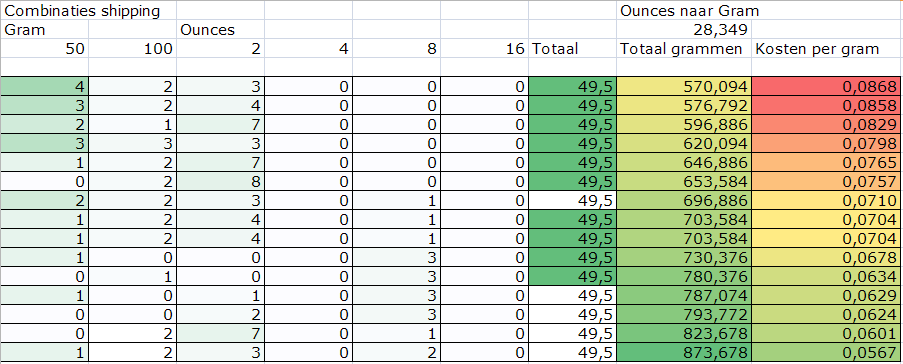Select the cost cell 0,0765
Image resolution: width=903 pixels, height=364 pixels.
coord(826,162)
